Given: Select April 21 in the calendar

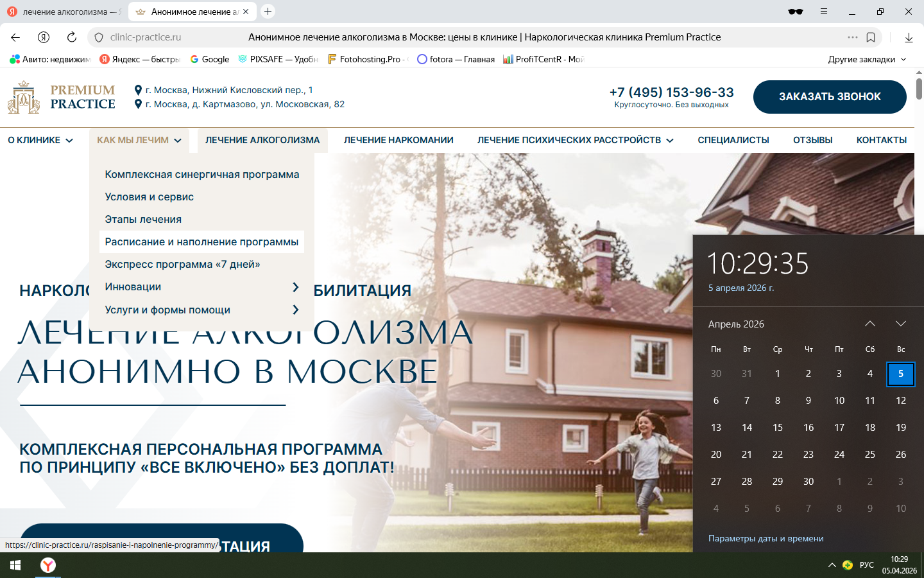Looking at the screenshot, I should click(747, 455).
